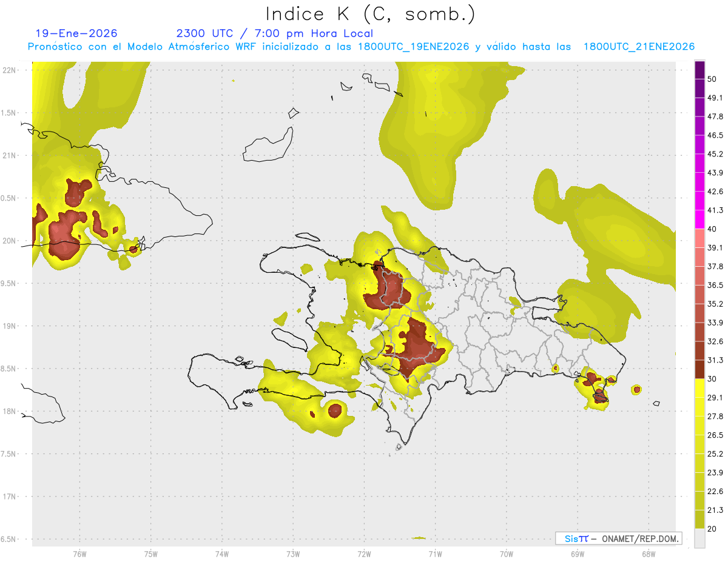The image size is (728, 562).
Task: Click the forecast date "19-Ene-2026"
Action: click(76, 33)
